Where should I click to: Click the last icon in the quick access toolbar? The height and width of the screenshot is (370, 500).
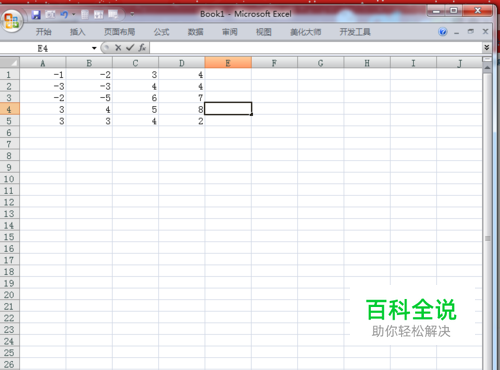tap(113, 15)
